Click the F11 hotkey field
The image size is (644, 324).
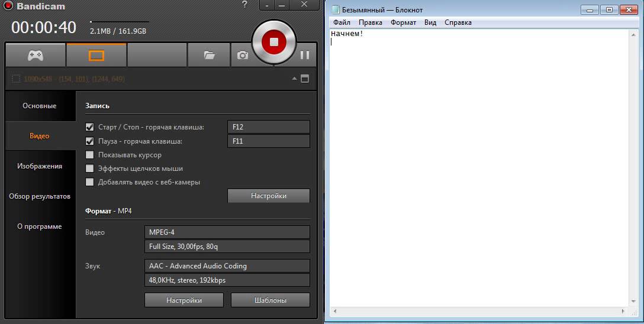coord(269,141)
